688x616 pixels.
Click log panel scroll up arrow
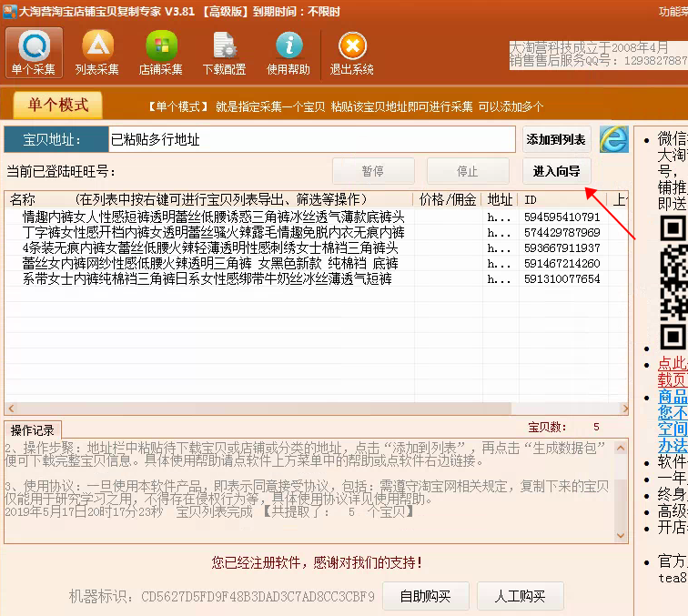coord(621,448)
